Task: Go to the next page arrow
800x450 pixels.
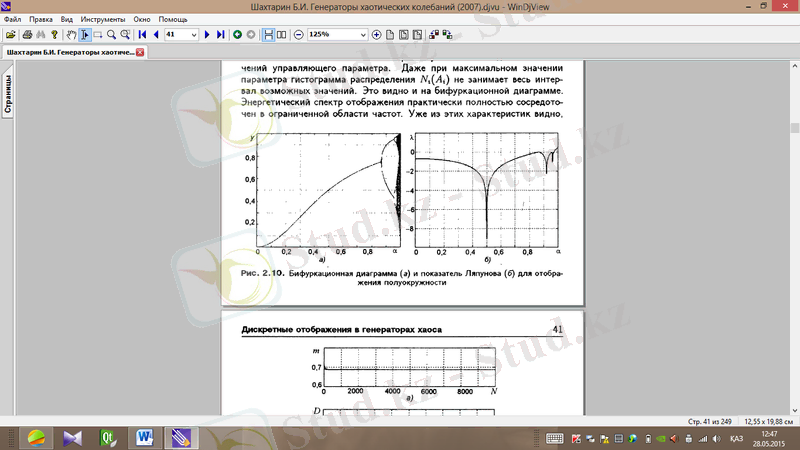Action: point(207,35)
